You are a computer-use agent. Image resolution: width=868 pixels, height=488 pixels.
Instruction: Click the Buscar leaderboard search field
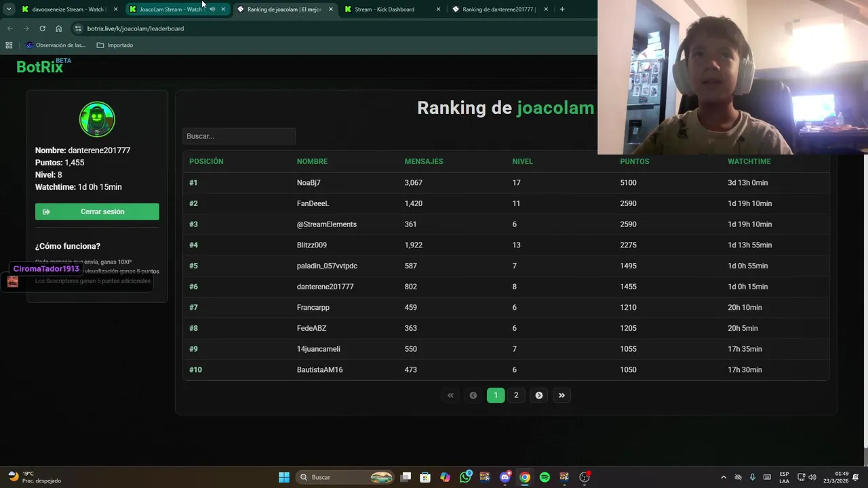pos(239,136)
